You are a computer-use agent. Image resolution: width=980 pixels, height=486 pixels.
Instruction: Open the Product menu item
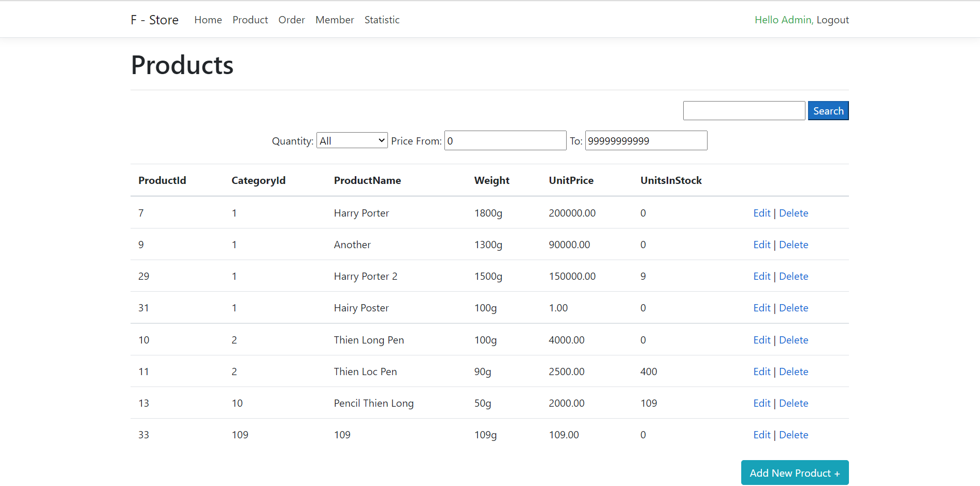tap(250, 20)
